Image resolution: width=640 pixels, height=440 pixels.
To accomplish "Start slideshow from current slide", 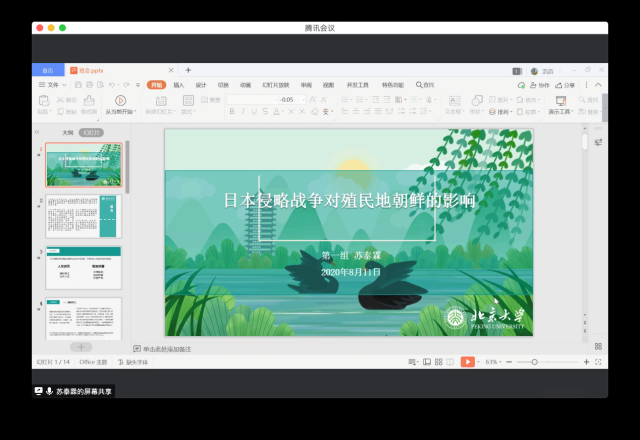I will [120, 100].
